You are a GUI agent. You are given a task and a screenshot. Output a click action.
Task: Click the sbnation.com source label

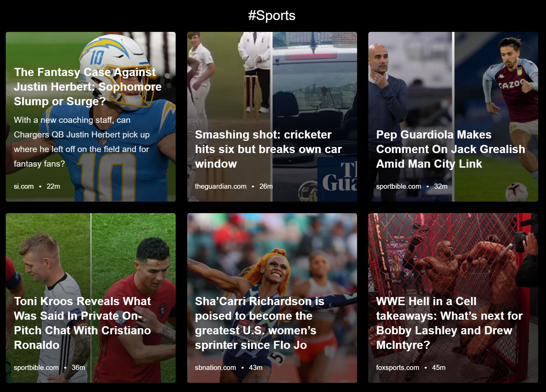215,368
